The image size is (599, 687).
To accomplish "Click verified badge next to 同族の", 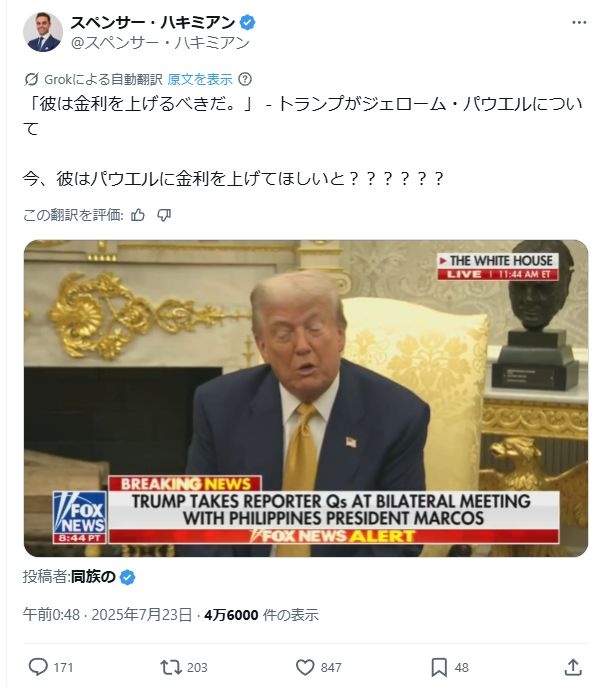I will [128, 577].
